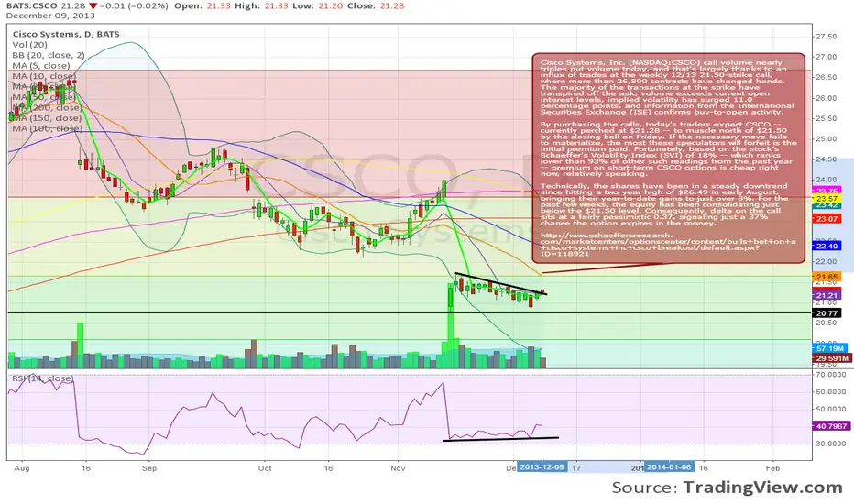Click the 50.0000 RSI axis label
Image resolution: width=854 pixels, height=504 pixels.
click(830, 410)
